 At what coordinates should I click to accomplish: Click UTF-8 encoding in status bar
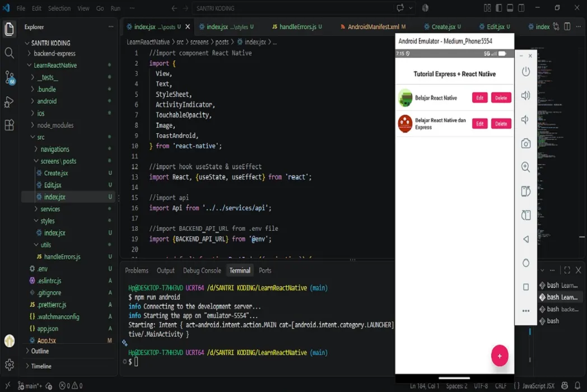pyautogui.click(x=481, y=386)
